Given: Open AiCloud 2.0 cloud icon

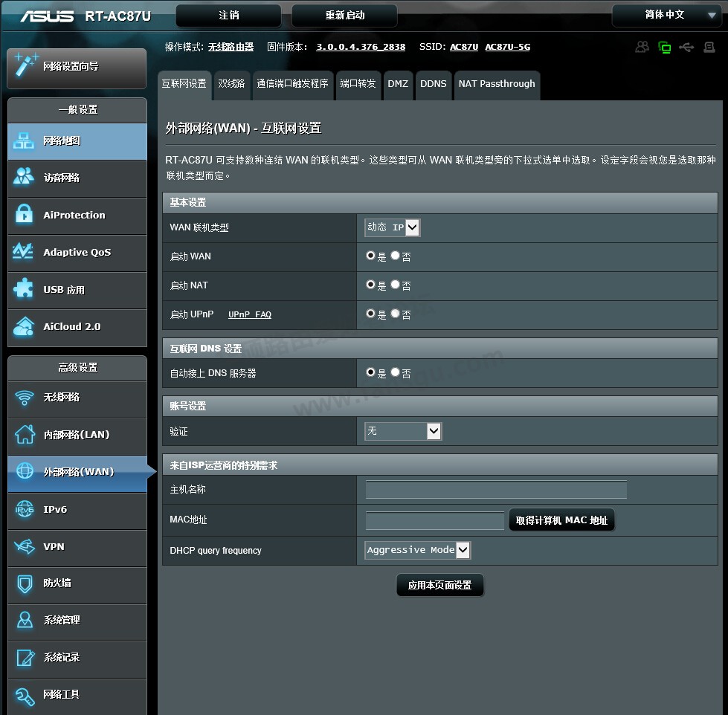Looking at the screenshot, I should 24,326.
